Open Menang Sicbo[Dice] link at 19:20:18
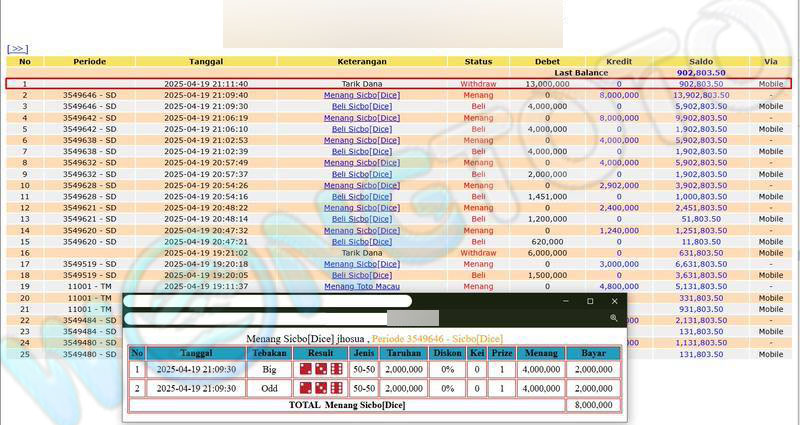This screenshot has height=425, width=800. click(361, 264)
